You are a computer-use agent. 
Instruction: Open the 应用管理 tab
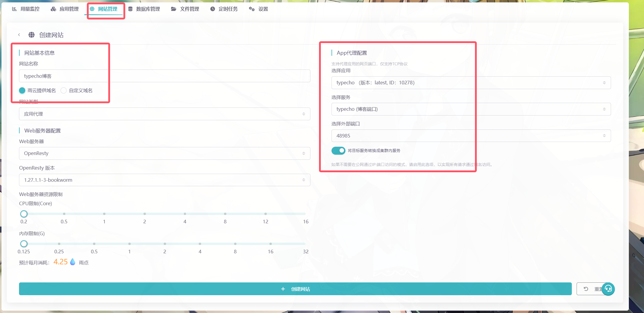(x=65, y=9)
